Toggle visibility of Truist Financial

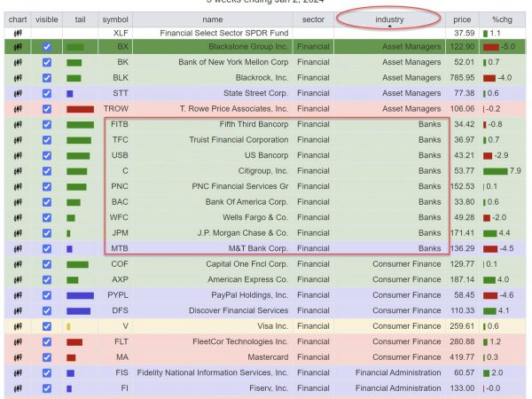(x=47, y=140)
